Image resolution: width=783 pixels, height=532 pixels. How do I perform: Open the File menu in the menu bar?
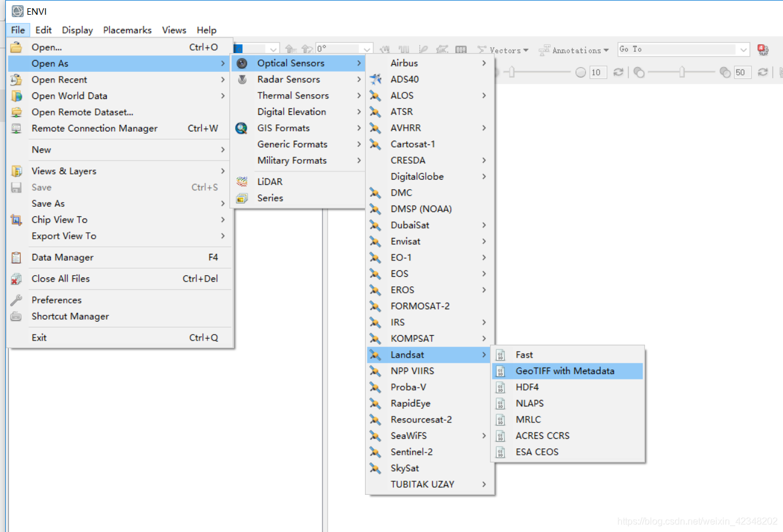point(18,30)
